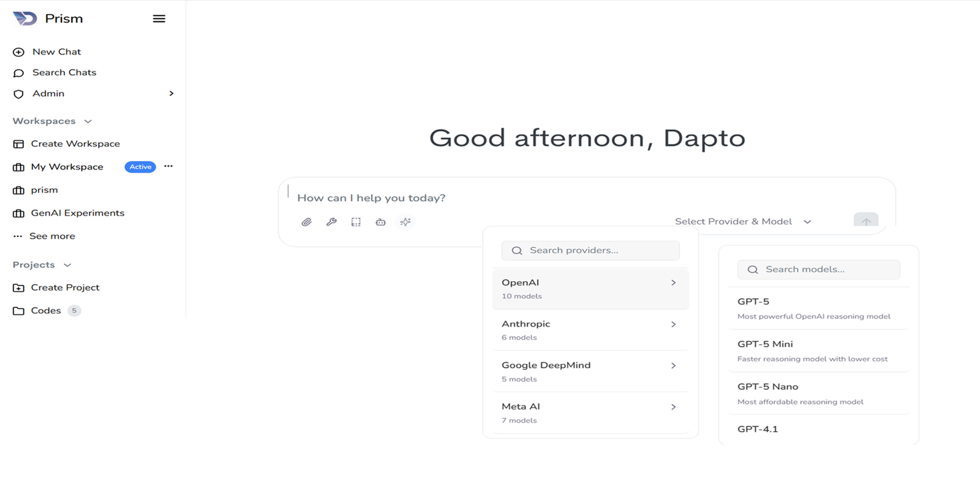
Task: Click See more under workspaces
Action: (52, 236)
